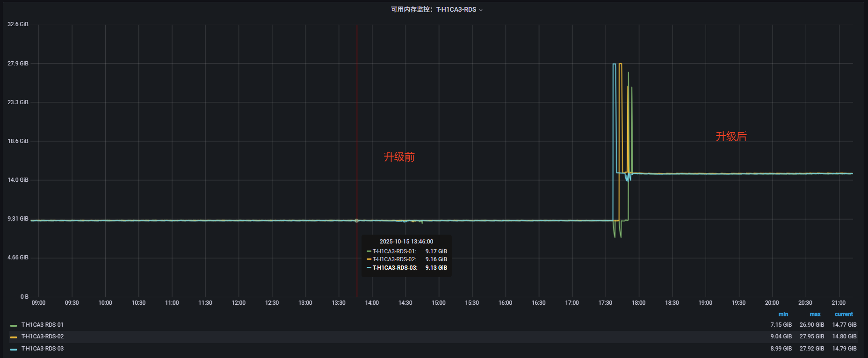The image size is (868, 358).
Task: Click the T-H1CA3-RDS-03 row in the tooltip
Action: pos(406,268)
